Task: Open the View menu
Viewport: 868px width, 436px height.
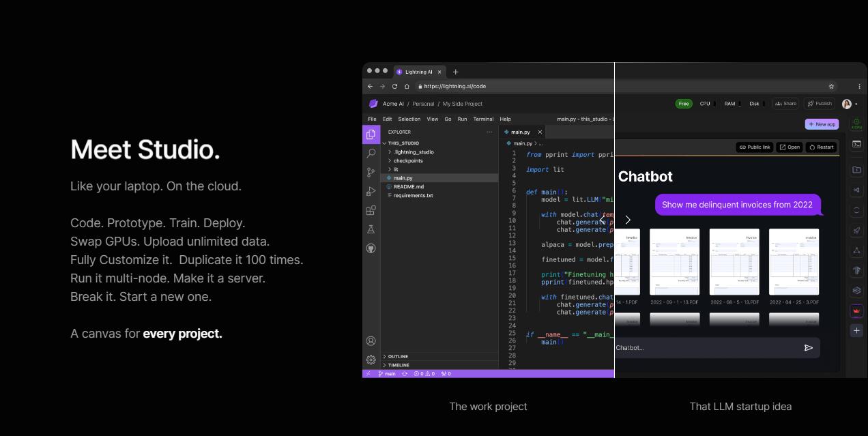Action: point(433,119)
